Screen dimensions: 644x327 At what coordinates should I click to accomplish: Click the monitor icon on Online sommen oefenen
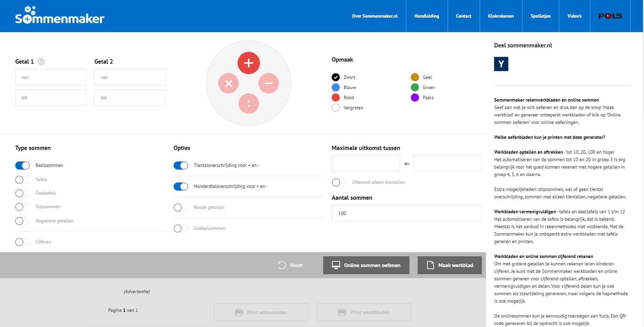(x=336, y=265)
